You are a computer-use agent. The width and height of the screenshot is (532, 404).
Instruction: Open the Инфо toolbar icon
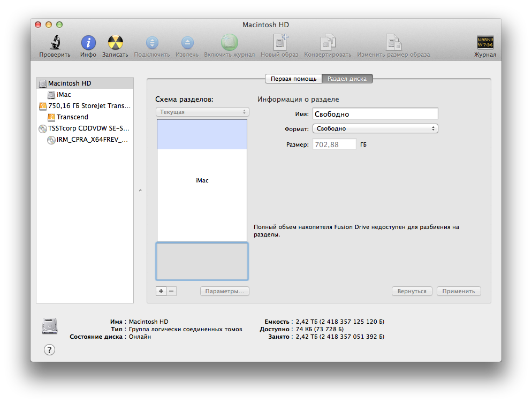(x=88, y=43)
